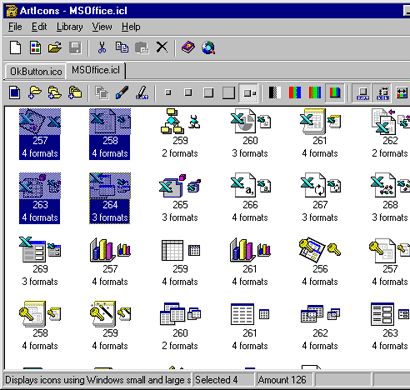This screenshot has height=390, width=410.
Task: Select the key notepad icon 258
Action: click(40, 326)
